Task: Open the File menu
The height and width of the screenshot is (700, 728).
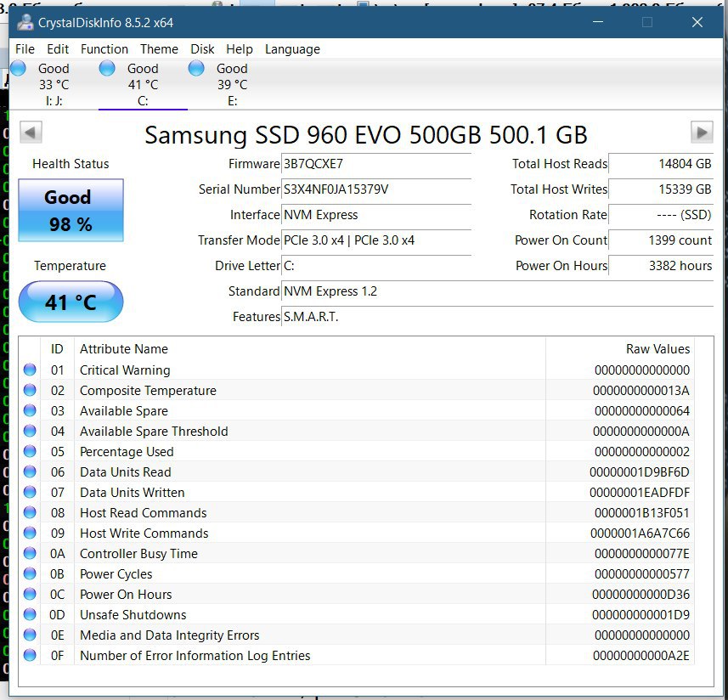Action: tap(25, 49)
